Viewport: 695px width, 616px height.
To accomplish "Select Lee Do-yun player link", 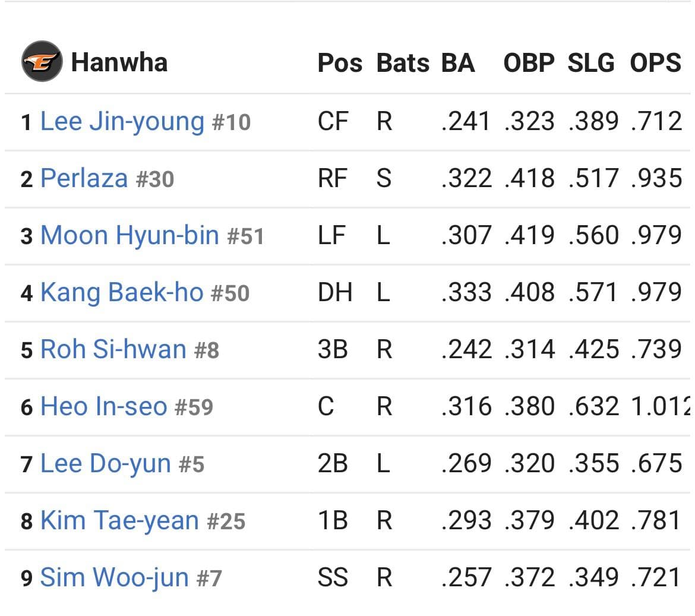I will click(106, 463).
